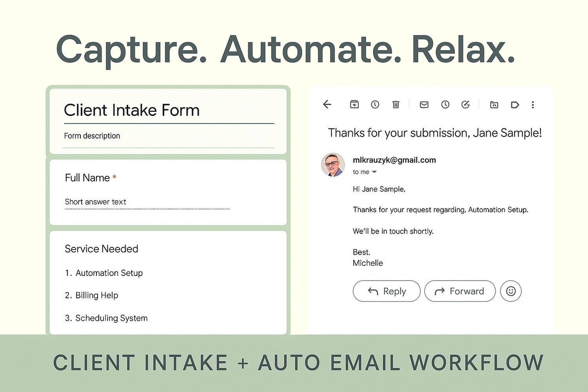Click the banner text 'CLIENT INTAKE + AUTO EMAIL WORKFLOW'
588x392 pixels.
click(298, 363)
